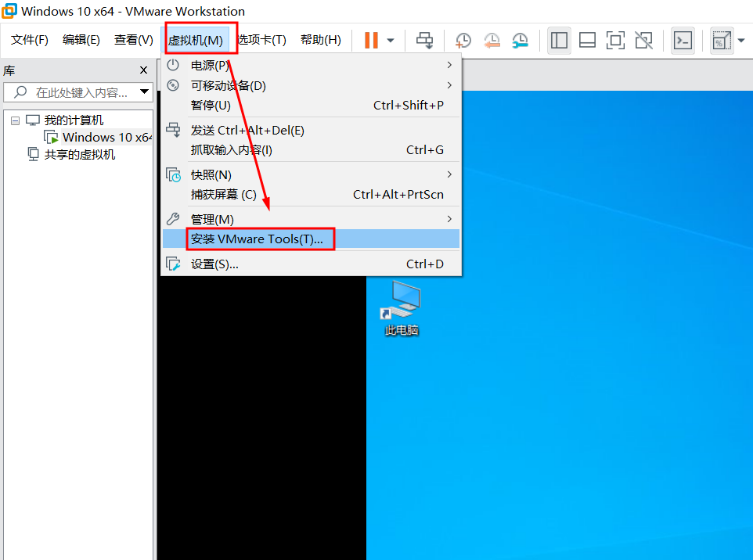
Task: Open the 选项卡(T) menu
Action: tap(262, 40)
